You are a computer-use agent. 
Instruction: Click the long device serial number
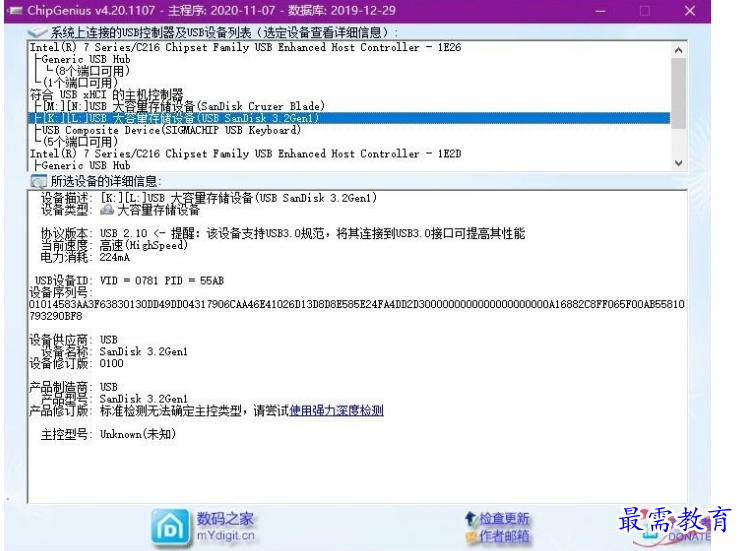click(357, 310)
